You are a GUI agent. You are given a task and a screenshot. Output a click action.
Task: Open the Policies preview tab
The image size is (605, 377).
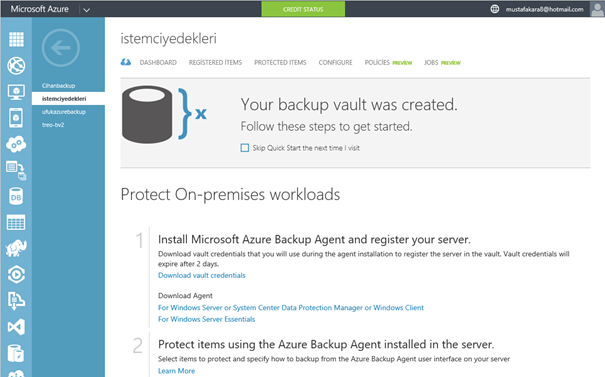tap(388, 63)
